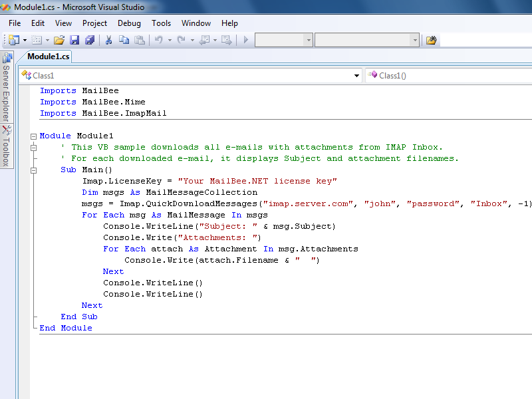Save Module1.cs with the floppy icon
The height and width of the screenshot is (399, 532).
tap(74, 40)
